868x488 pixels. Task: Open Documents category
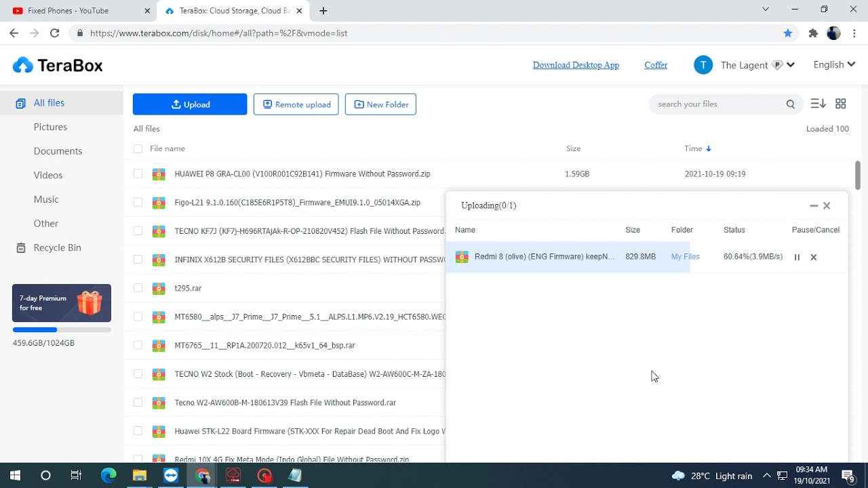pos(58,151)
